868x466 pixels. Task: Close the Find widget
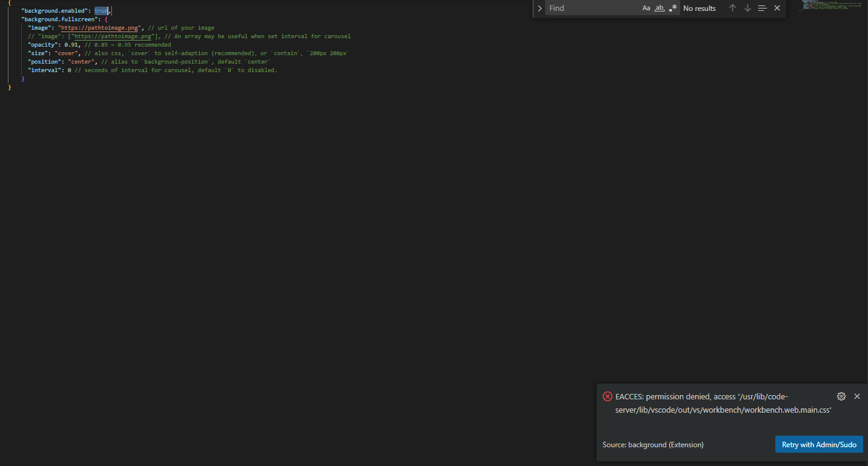click(777, 8)
